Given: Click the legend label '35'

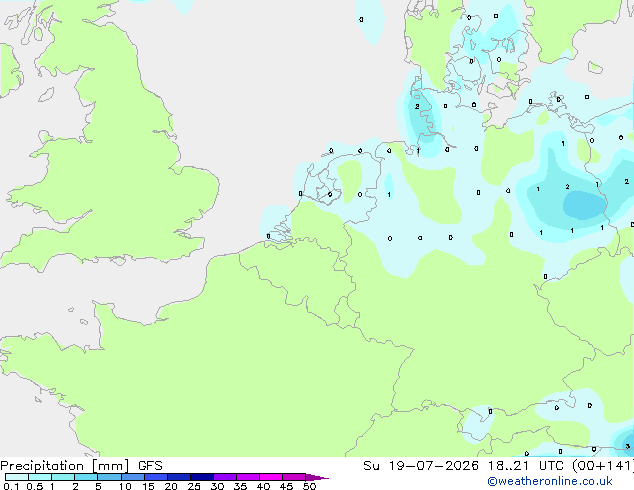Looking at the screenshot, I should click(x=240, y=486).
